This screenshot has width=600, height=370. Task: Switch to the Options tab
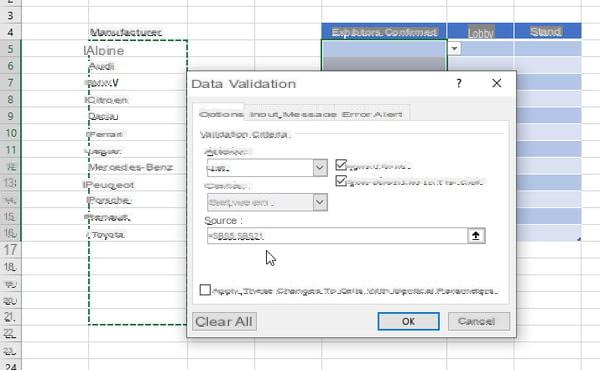pyautogui.click(x=221, y=114)
